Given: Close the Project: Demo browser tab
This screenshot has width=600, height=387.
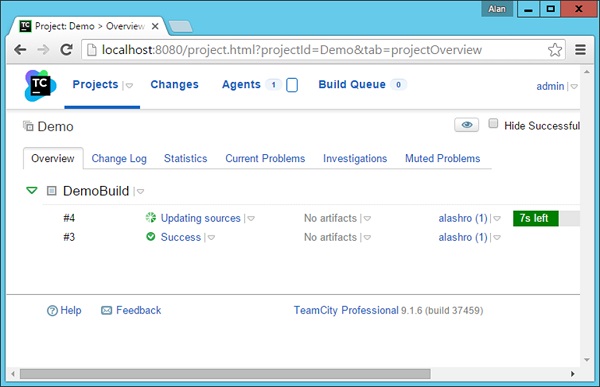Looking at the screenshot, I should (155, 26).
